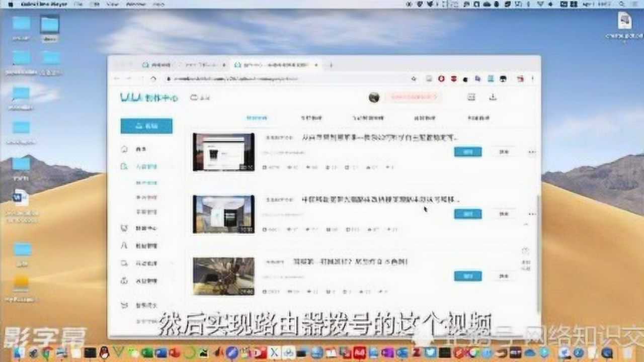The height and width of the screenshot is (362, 644).
Task: Open the highlighted content management sidebar item
Action: point(146,166)
